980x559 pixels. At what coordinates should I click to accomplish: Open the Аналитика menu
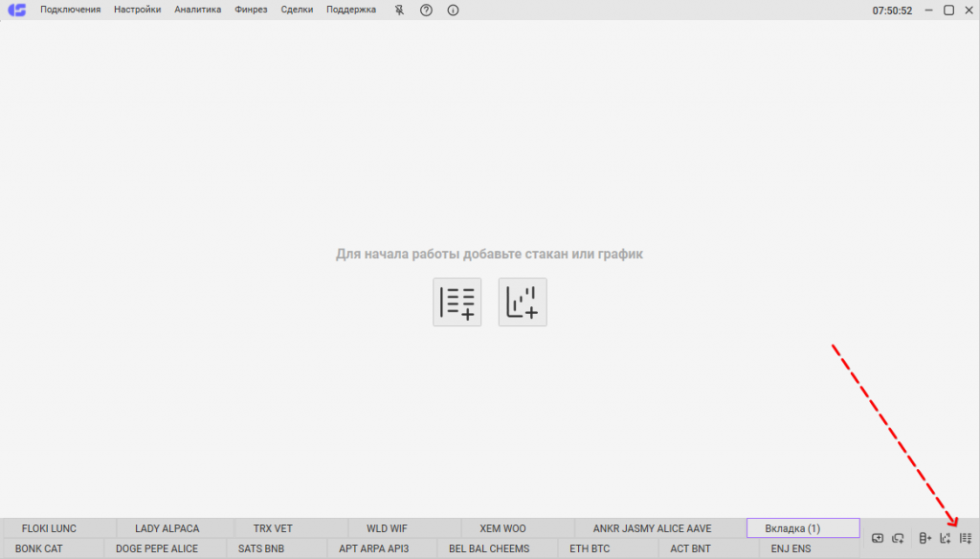click(x=197, y=10)
